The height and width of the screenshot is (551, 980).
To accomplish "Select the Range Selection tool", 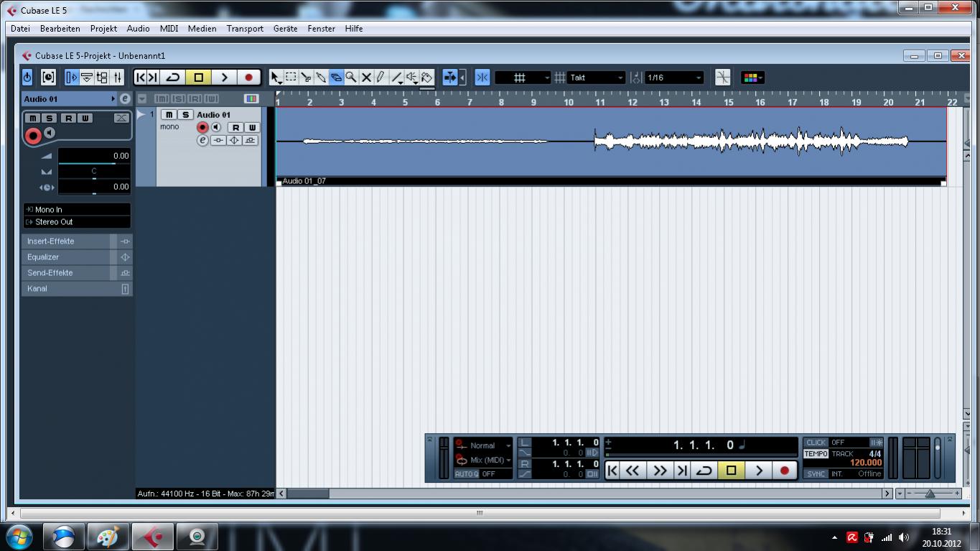I will pos(291,77).
